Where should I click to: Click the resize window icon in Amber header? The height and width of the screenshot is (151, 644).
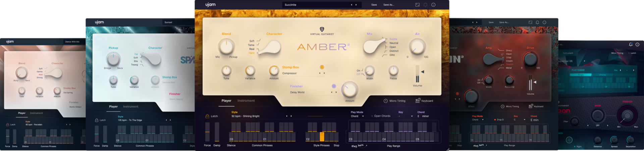[x=417, y=5]
